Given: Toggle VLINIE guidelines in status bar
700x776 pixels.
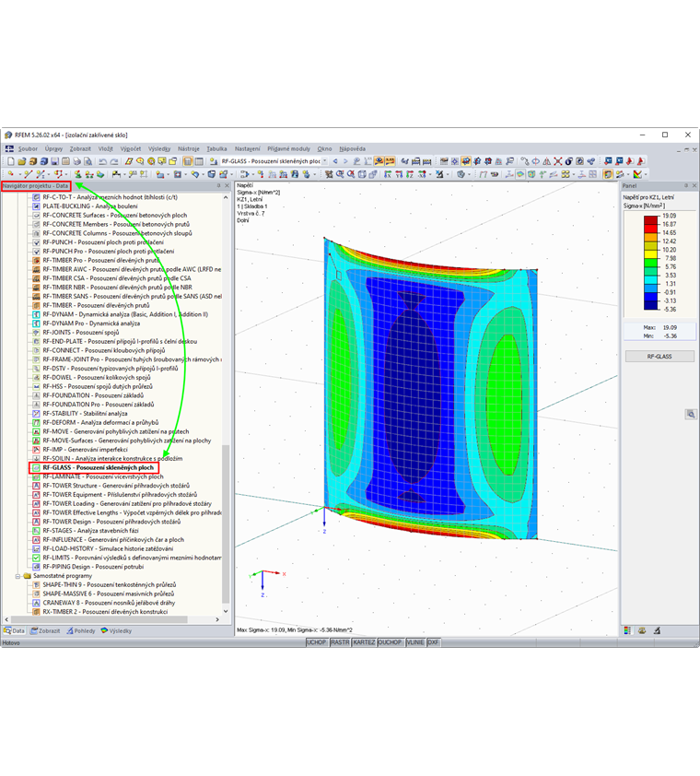Looking at the screenshot, I should pos(415,642).
